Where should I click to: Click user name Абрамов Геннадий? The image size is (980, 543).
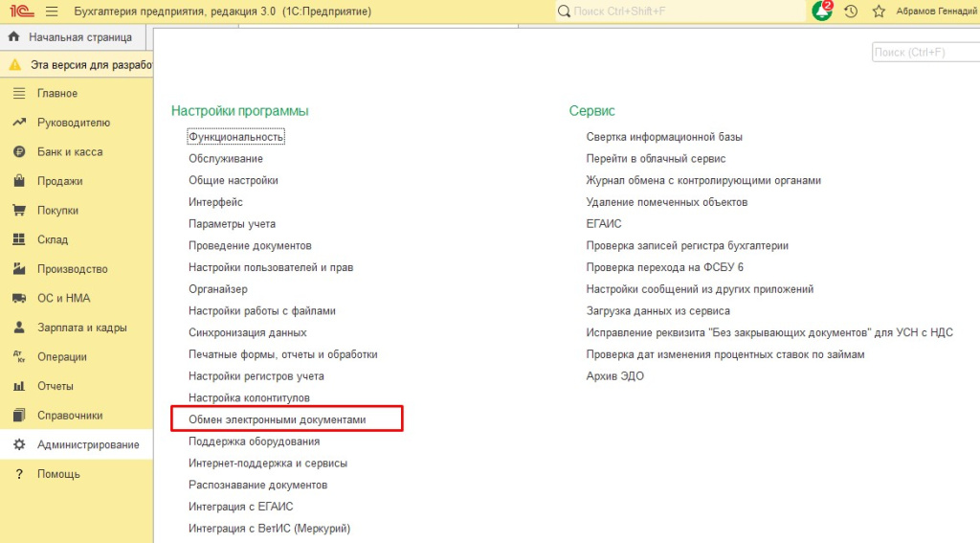[937, 11]
